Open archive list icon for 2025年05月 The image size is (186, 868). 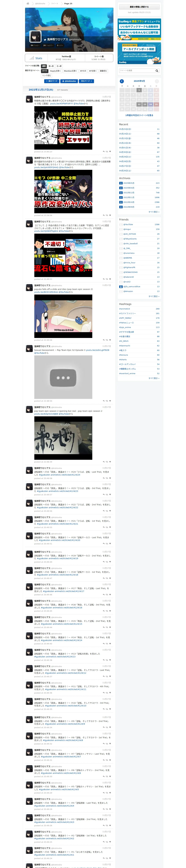(x=121, y=183)
